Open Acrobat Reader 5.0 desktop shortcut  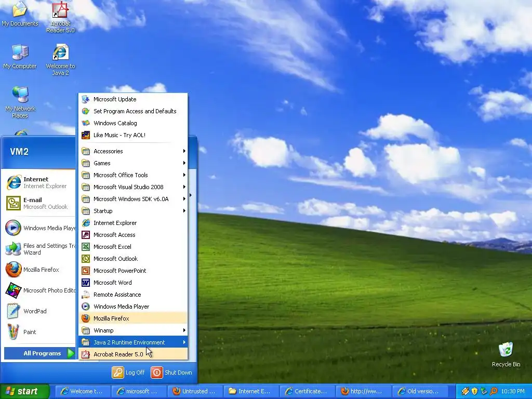point(60,17)
